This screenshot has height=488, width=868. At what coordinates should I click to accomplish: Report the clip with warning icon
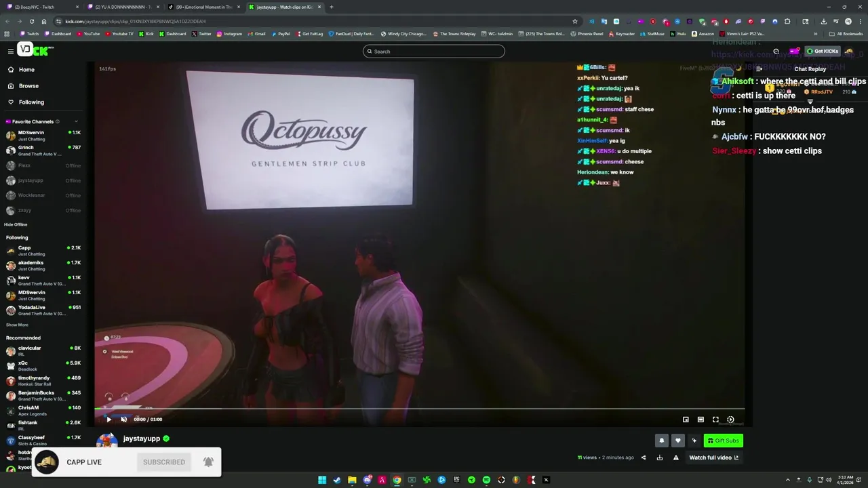(675, 457)
